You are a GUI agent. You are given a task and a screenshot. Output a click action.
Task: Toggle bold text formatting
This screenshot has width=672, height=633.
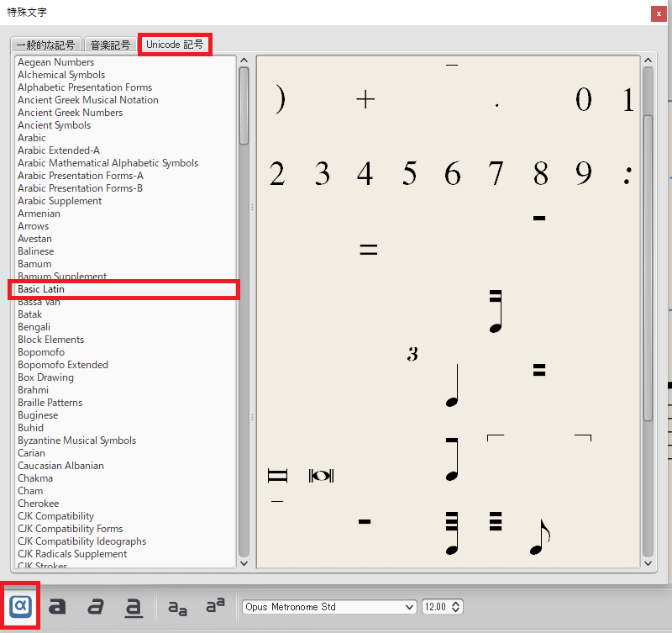[x=55, y=606]
